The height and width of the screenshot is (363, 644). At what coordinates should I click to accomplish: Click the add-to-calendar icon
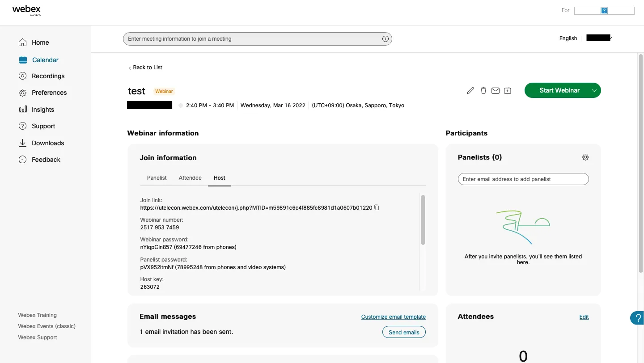pyautogui.click(x=507, y=91)
